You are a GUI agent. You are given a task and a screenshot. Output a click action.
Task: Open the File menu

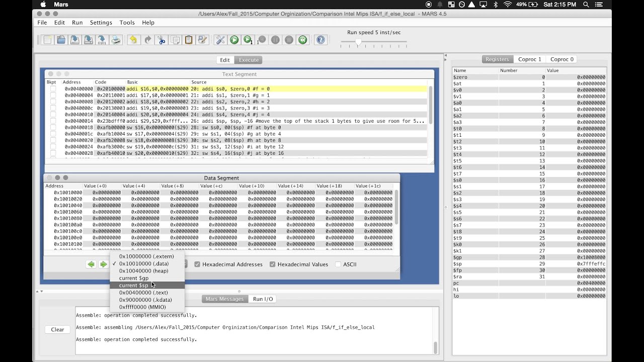[x=42, y=23]
